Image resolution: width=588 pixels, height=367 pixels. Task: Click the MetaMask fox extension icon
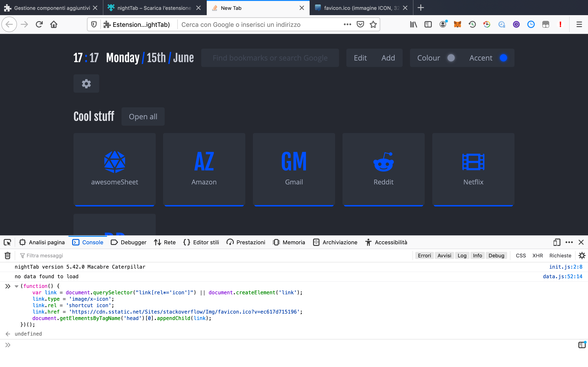[457, 24]
